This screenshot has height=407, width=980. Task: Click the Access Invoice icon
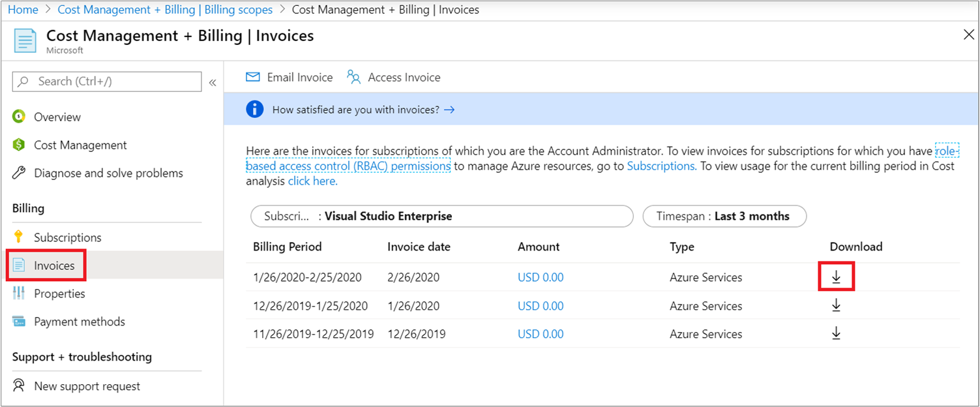353,77
